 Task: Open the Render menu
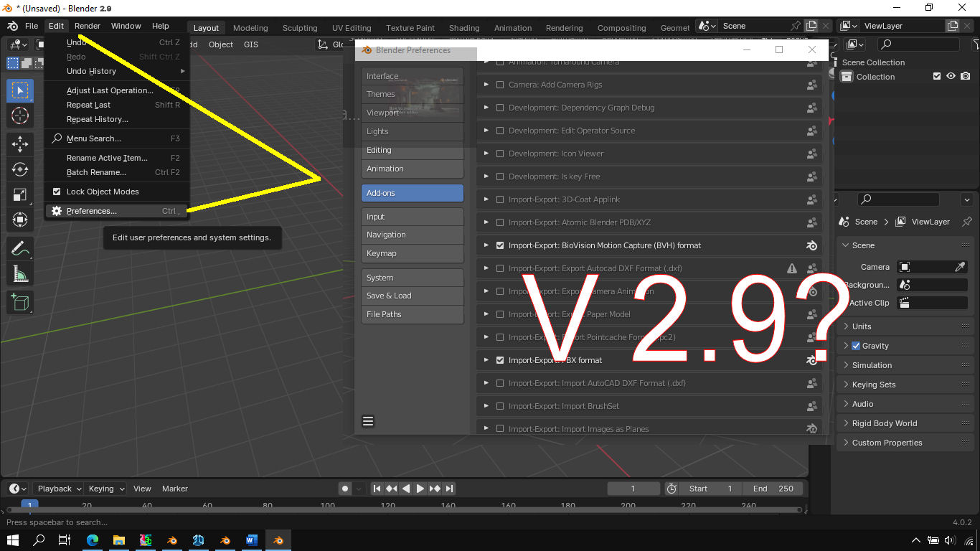[88, 26]
